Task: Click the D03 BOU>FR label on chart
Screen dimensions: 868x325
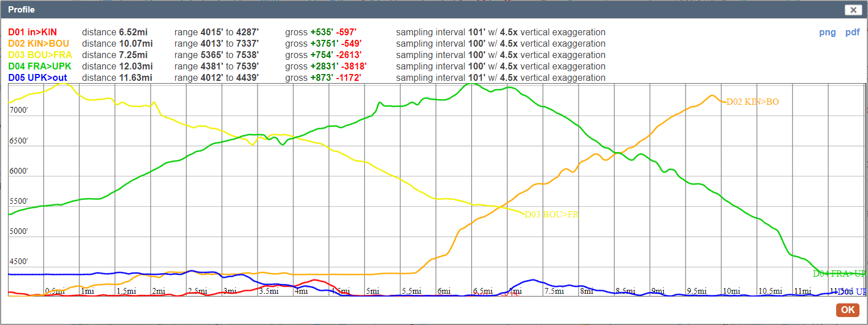Action: point(551,215)
